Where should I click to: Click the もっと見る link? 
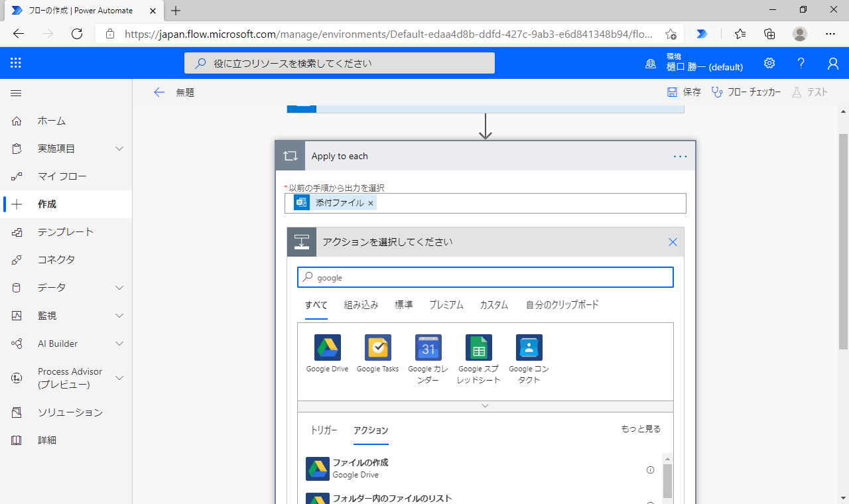641,429
